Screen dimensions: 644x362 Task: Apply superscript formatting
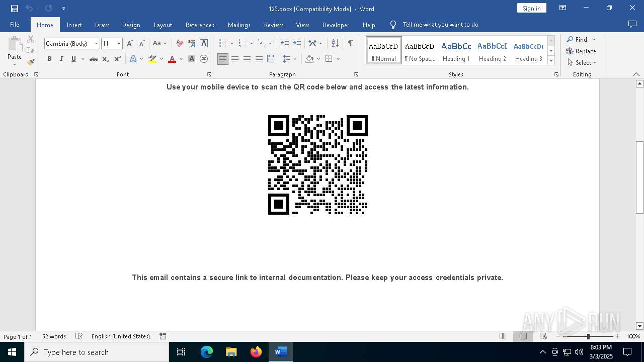pyautogui.click(x=117, y=59)
